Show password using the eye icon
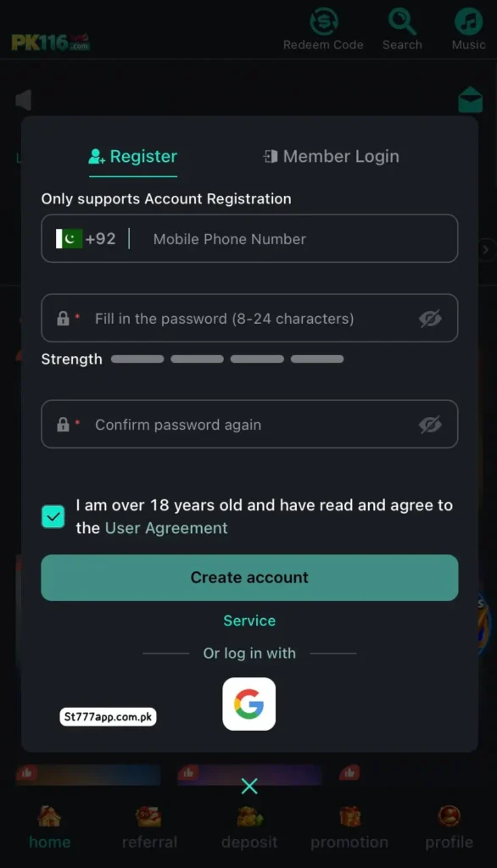497x868 pixels. (x=430, y=319)
